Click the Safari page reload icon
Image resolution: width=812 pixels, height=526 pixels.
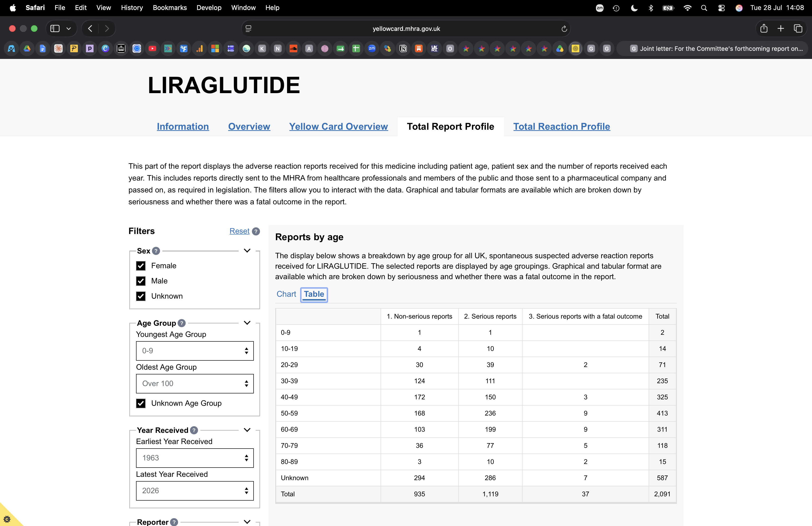[564, 29]
